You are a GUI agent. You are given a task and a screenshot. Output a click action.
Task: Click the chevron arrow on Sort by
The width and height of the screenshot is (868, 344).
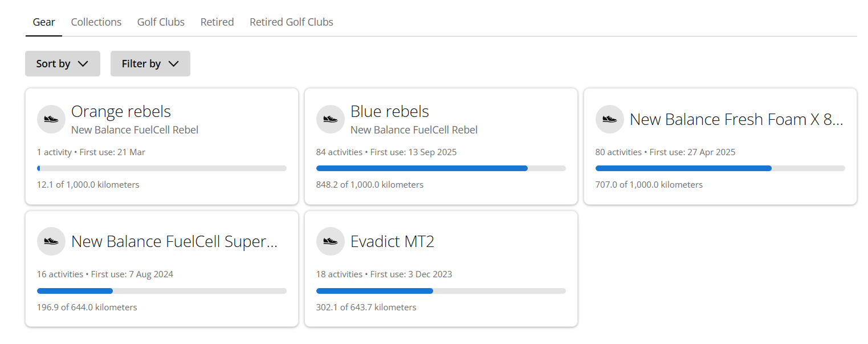(x=83, y=64)
